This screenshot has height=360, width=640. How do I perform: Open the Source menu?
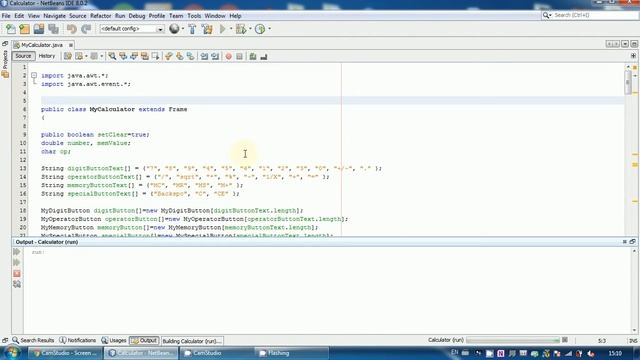coord(78,16)
